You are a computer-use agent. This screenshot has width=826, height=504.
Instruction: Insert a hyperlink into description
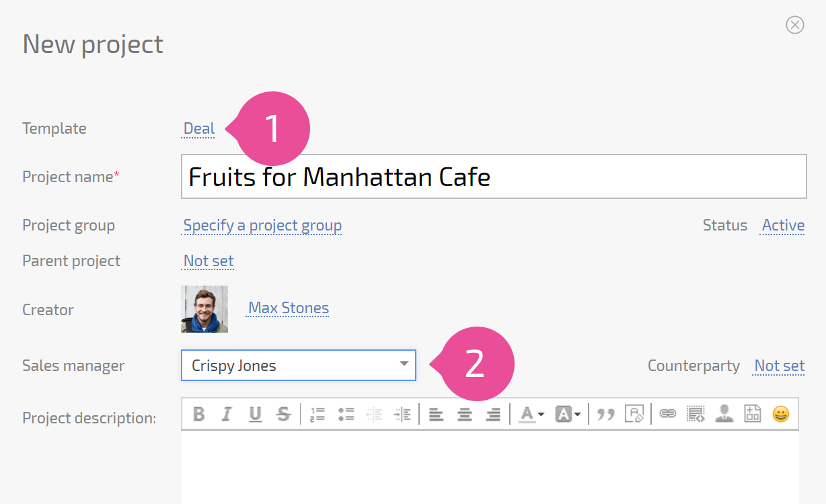coord(667,414)
